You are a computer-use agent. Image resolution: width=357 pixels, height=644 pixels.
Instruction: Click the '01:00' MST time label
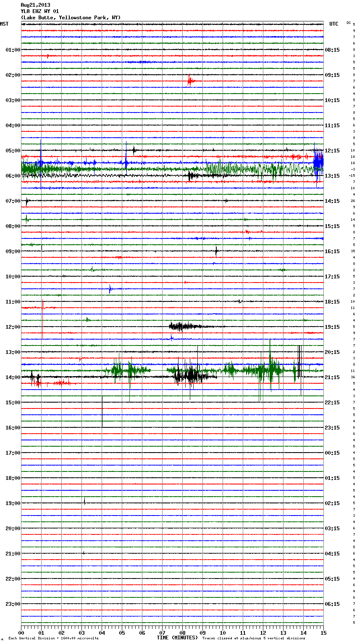(x=13, y=50)
